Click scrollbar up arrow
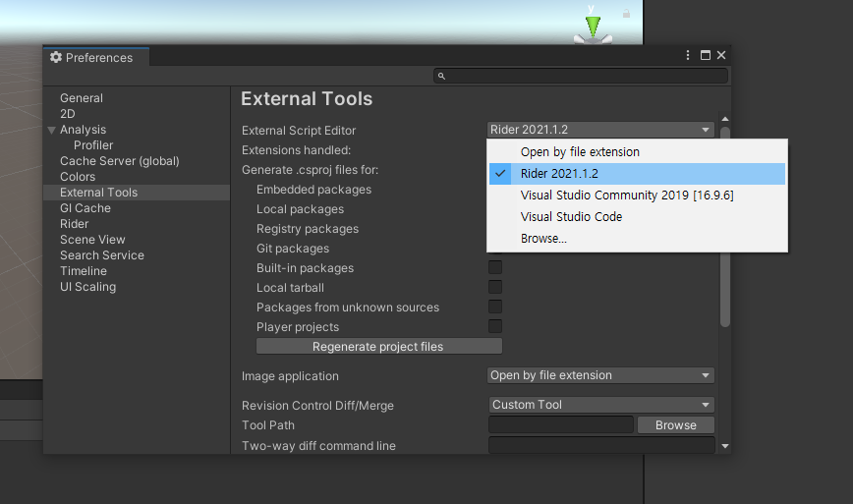Viewport: 853px width, 504px height. [x=725, y=119]
